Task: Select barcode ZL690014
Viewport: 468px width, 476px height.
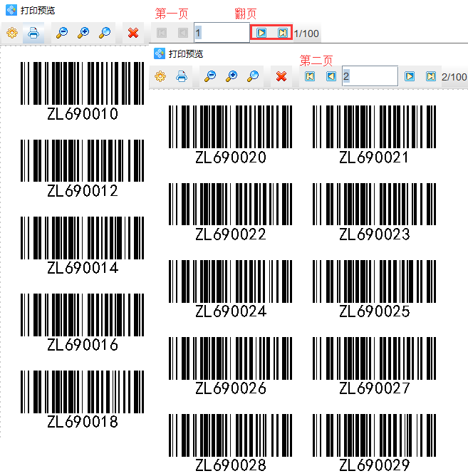Action: click(x=82, y=246)
